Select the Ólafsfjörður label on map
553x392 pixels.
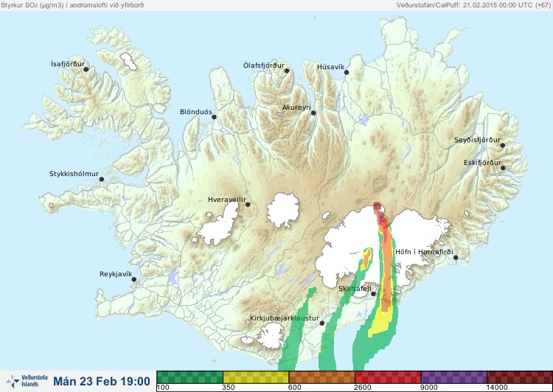pos(264,66)
